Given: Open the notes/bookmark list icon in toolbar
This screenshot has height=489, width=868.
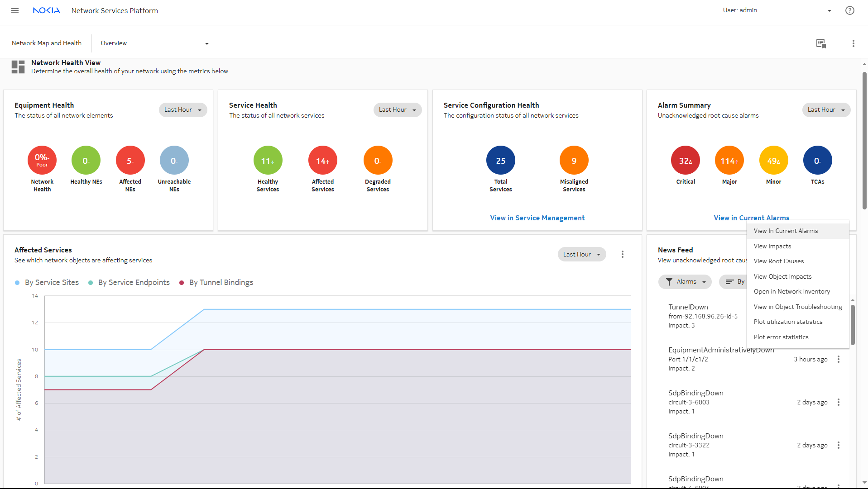Looking at the screenshot, I should pyautogui.click(x=821, y=43).
